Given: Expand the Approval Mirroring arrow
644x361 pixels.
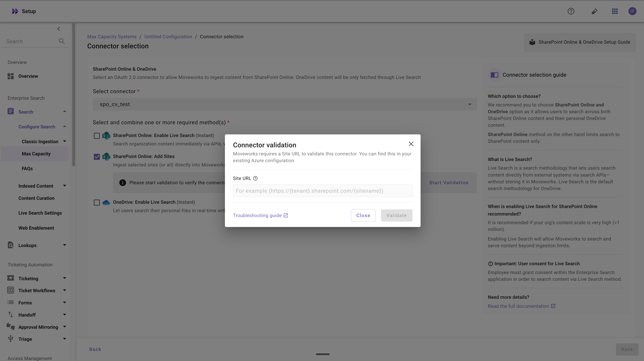Looking at the screenshot, I should (64, 327).
